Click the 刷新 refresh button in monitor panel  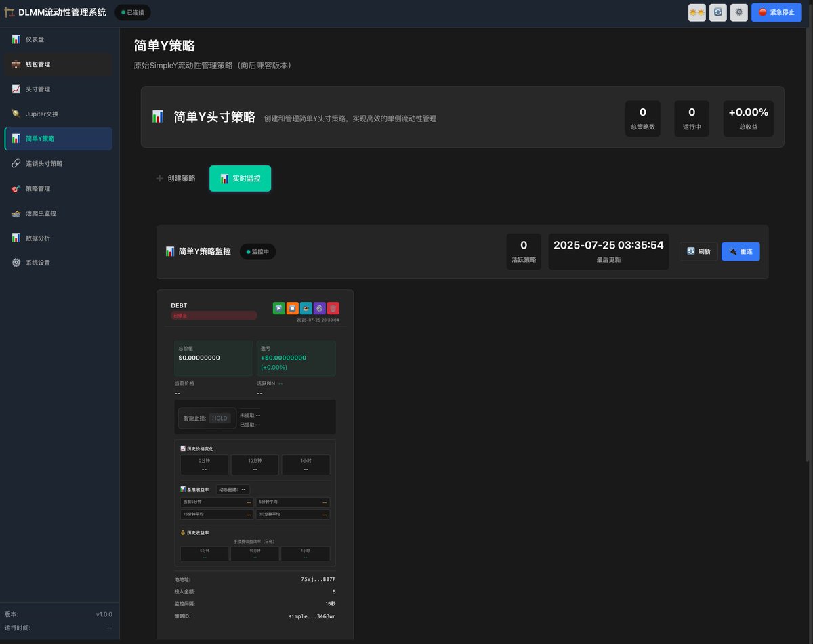click(x=699, y=252)
